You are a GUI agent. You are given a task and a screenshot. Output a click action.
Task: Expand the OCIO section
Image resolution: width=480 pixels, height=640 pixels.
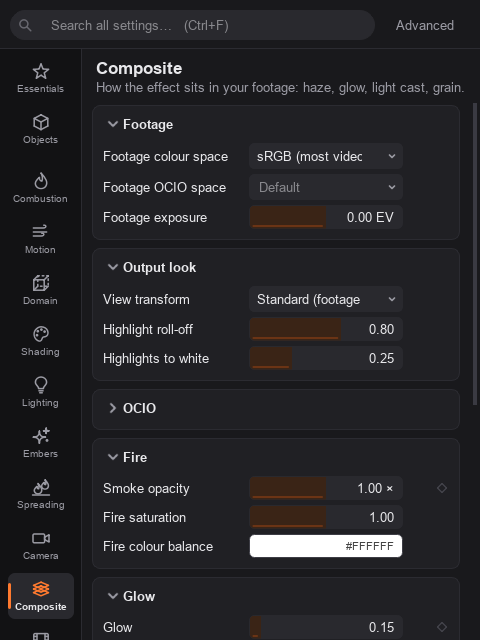click(x=113, y=408)
